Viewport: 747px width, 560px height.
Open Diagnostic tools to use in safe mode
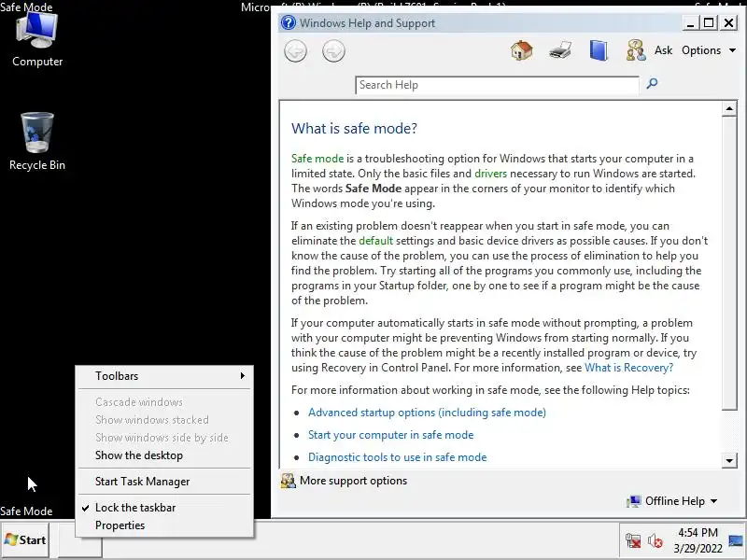(398, 457)
